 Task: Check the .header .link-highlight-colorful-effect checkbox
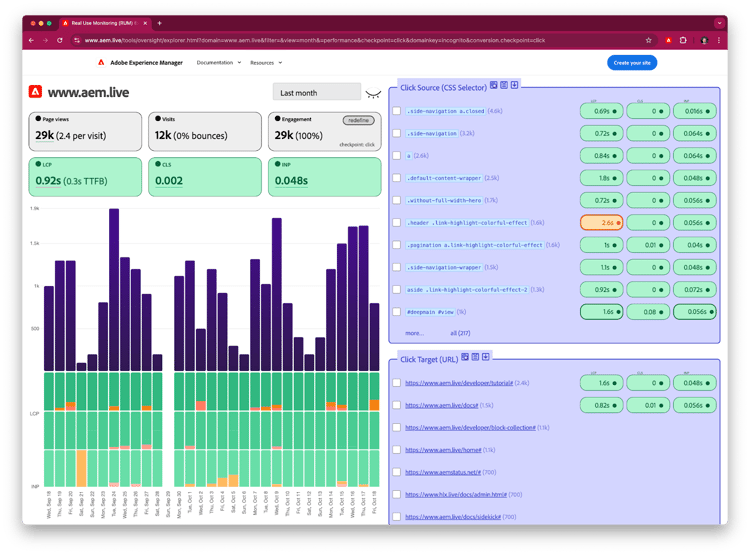coord(397,222)
